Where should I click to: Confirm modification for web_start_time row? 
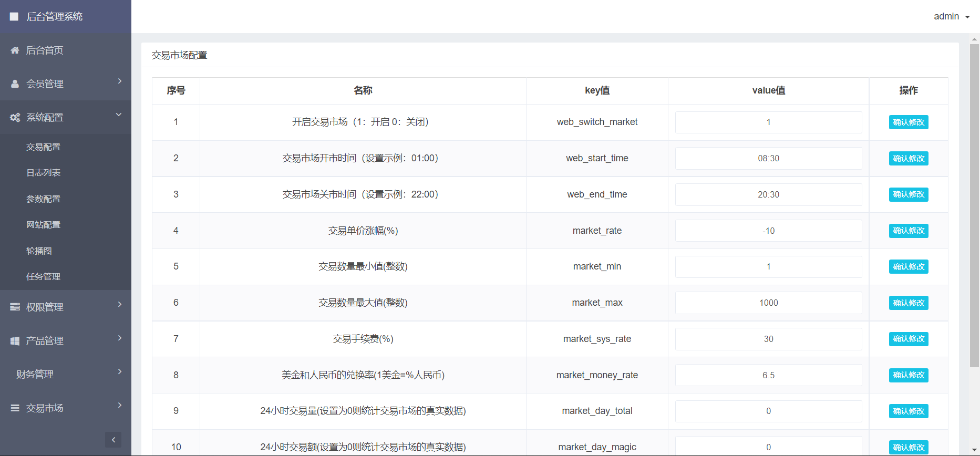tap(909, 159)
